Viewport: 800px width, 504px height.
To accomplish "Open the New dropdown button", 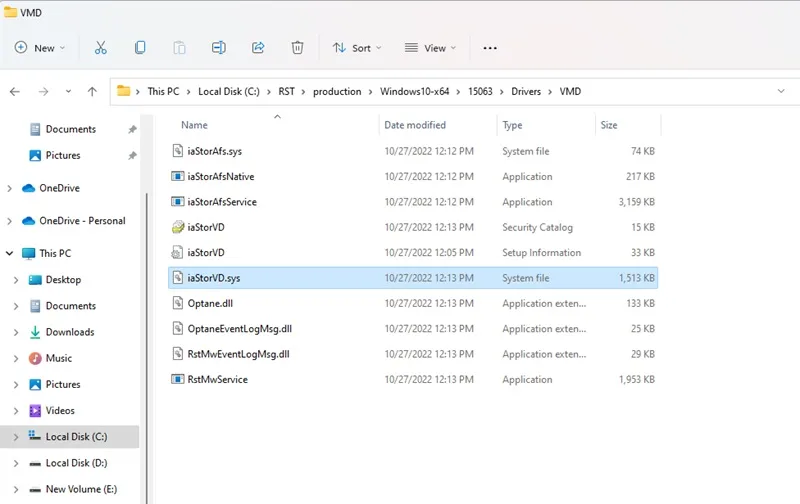I will coord(40,48).
